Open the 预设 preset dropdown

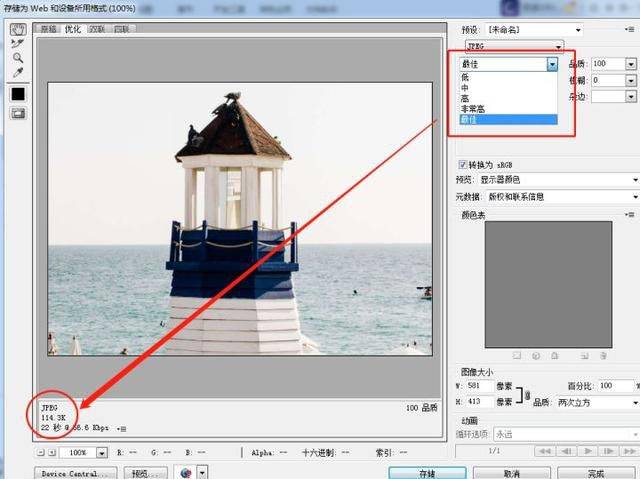pyautogui.click(x=533, y=30)
